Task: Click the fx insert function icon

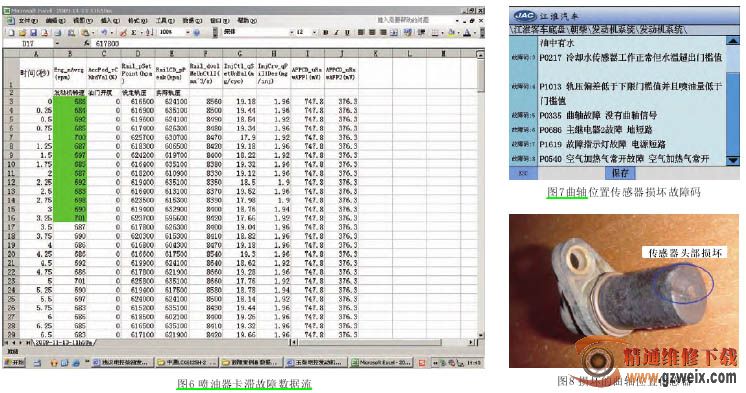Action: point(87,43)
